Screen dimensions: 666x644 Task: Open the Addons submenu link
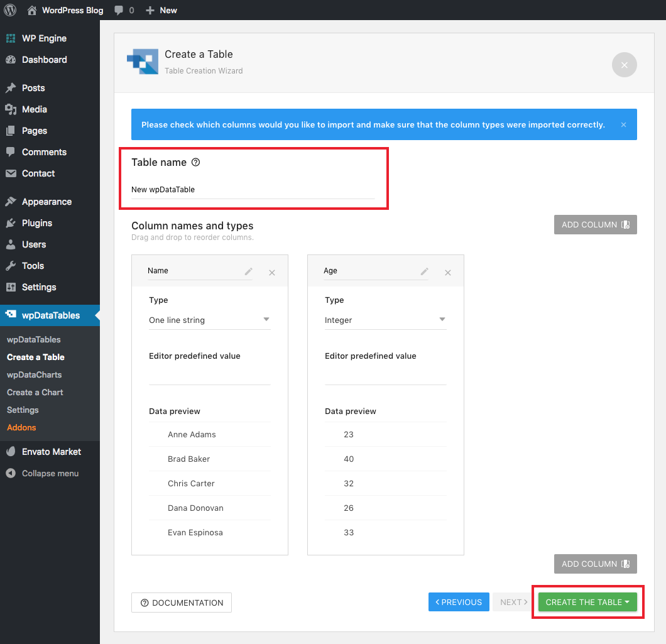click(x=21, y=427)
